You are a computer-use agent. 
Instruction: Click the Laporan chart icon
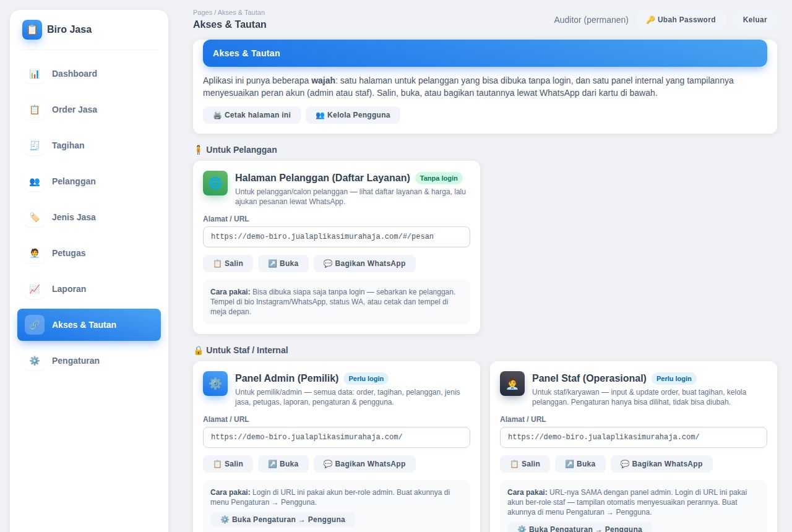coord(35,289)
